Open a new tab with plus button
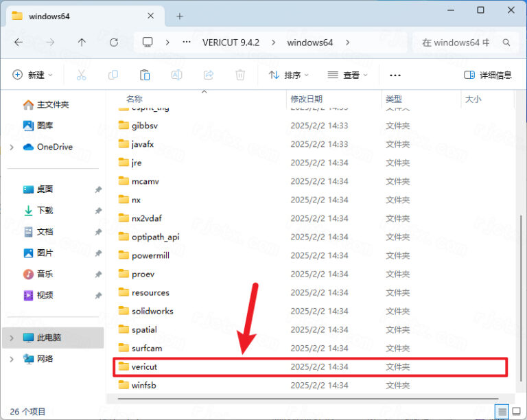The image size is (527, 420). point(180,16)
